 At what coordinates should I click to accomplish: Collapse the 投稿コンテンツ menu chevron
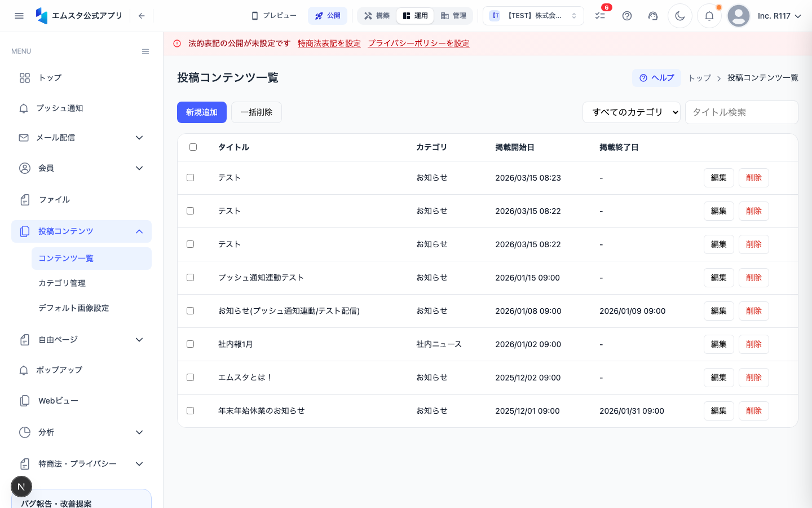click(139, 231)
